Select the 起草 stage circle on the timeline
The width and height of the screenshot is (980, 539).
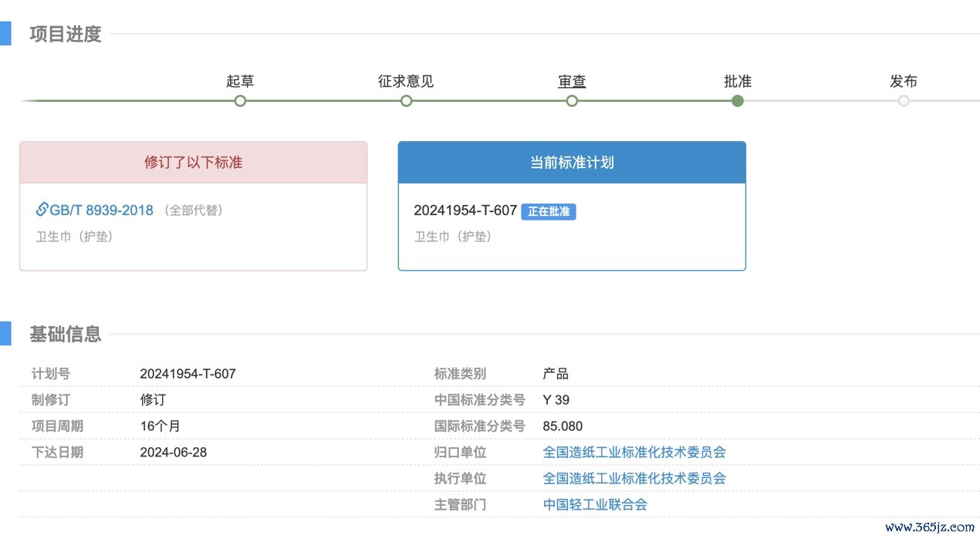pyautogui.click(x=240, y=100)
